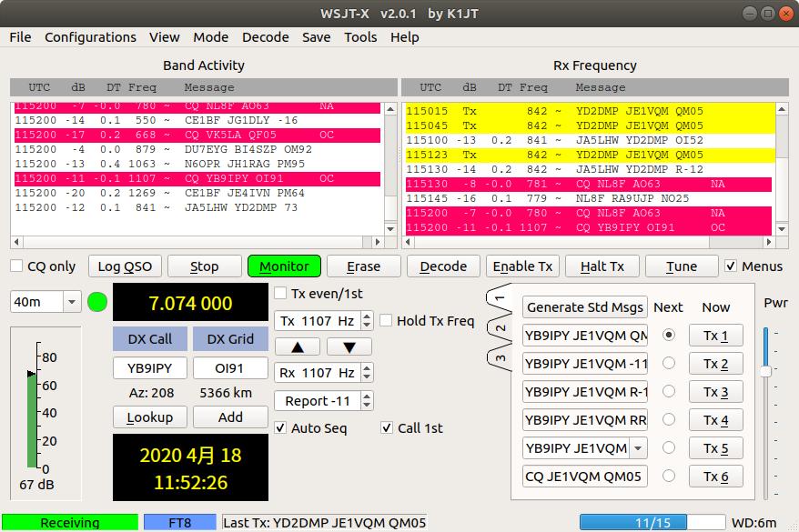Viewport: 799px width, 532px height.
Task: Click the Log QSO button
Action: [x=125, y=266]
